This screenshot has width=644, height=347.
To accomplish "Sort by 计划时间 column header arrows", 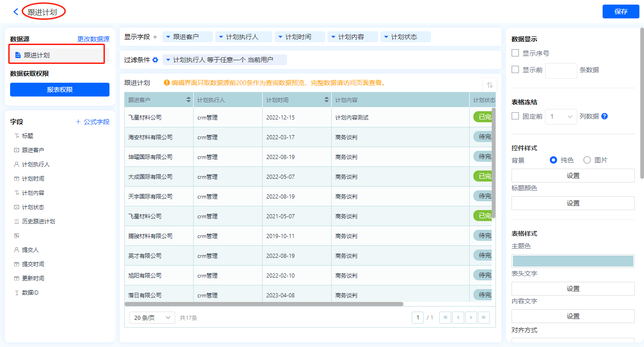I will pyautogui.click(x=327, y=100).
